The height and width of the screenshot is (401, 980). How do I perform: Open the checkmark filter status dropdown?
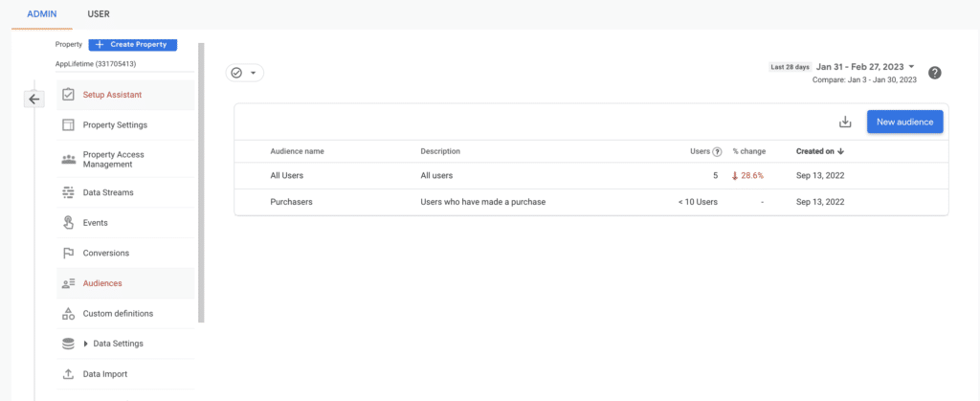point(244,73)
